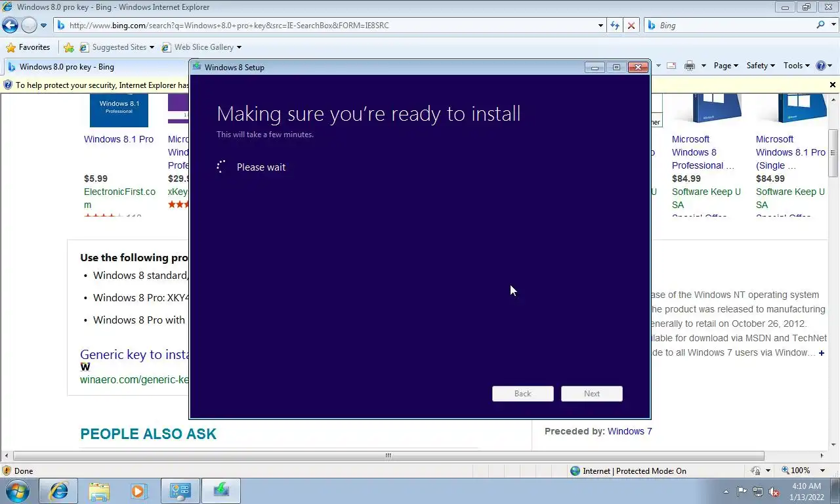Click the Internet Protected Mode status zone
The width and height of the screenshot is (840, 504).
(x=628, y=471)
